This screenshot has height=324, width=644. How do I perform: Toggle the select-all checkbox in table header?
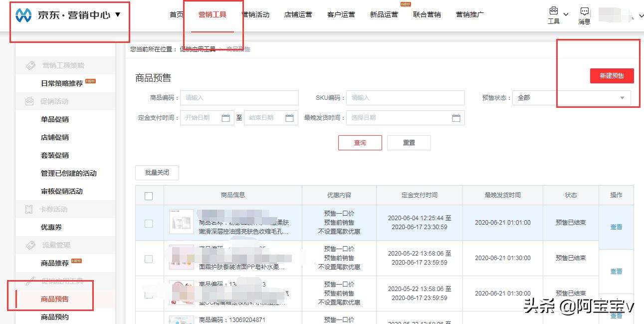149,195
